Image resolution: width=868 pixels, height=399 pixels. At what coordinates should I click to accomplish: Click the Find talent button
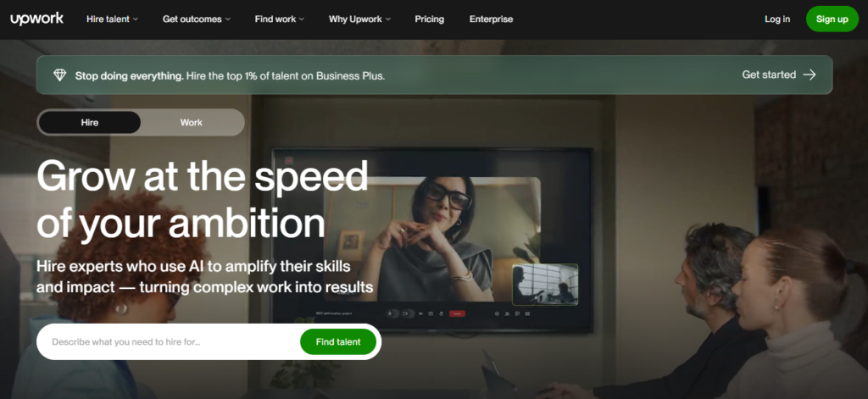coord(338,342)
